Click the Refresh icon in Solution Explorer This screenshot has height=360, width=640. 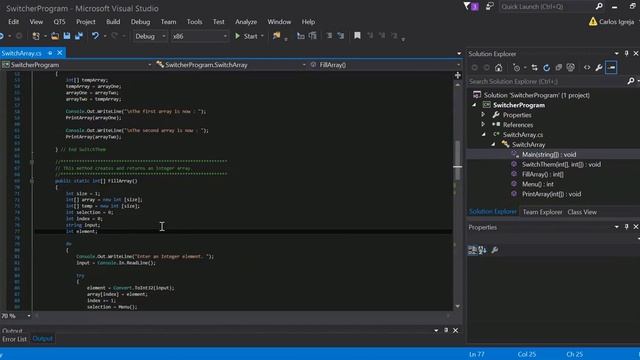[x=546, y=68]
